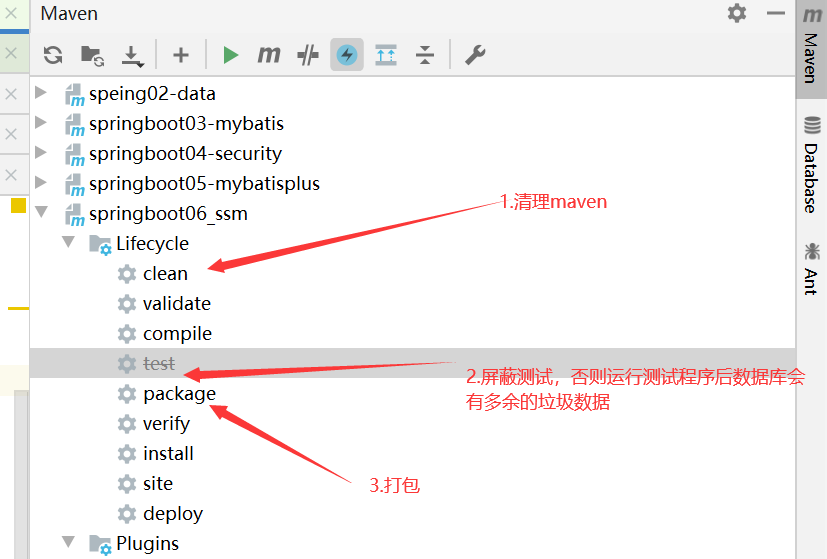Collapse the Plugins folder
Image resolution: width=827 pixels, height=559 pixels.
69,542
